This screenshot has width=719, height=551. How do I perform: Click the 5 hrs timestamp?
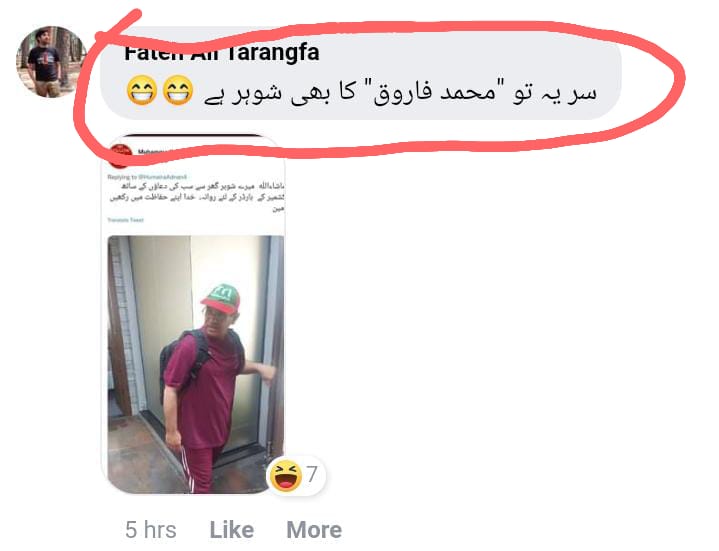(151, 530)
